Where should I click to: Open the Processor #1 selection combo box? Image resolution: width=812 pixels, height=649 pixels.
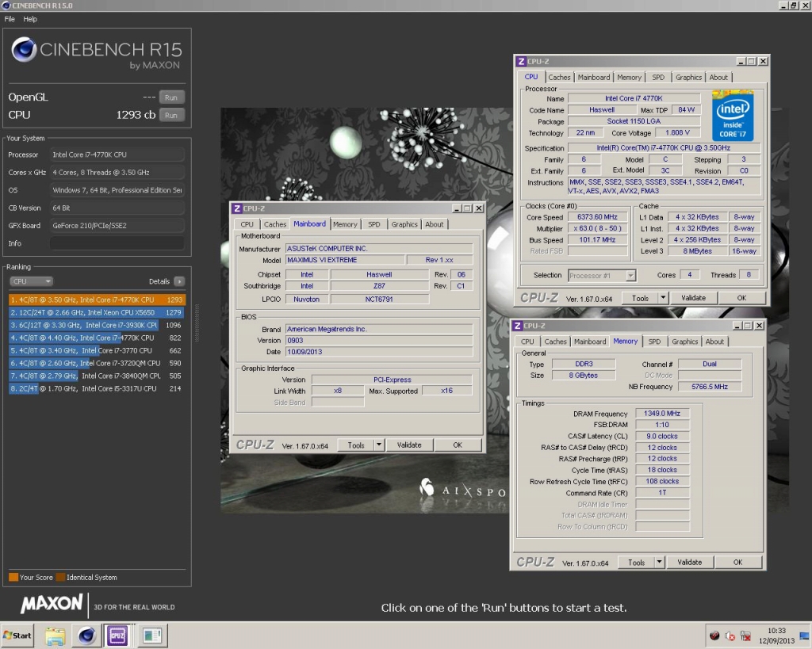[602, 275]
